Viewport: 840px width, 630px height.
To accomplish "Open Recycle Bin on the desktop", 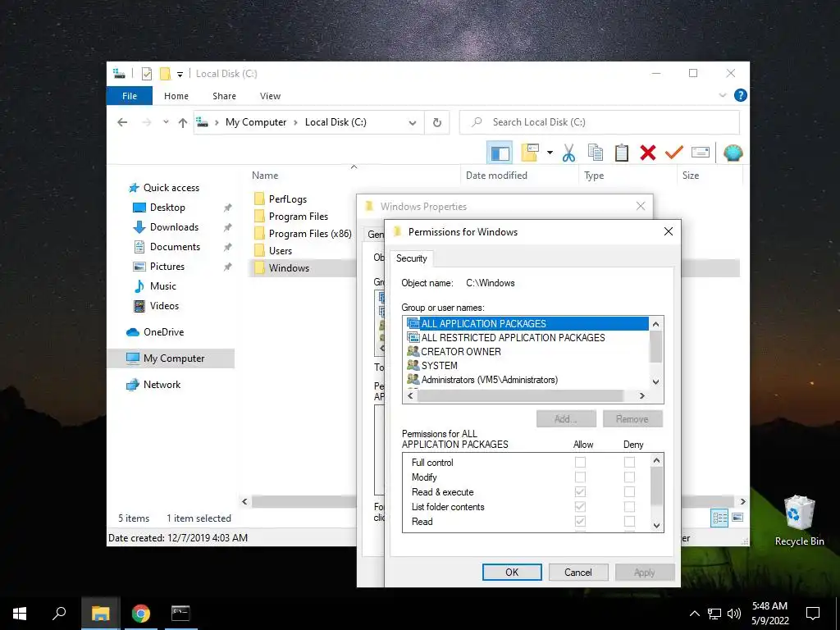I will (x=799, y=520).
